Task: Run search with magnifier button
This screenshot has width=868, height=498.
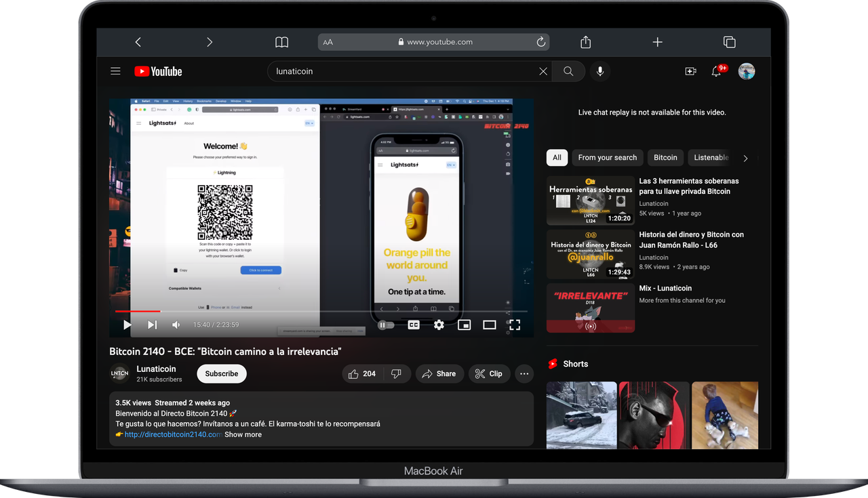Action: tap(568, 71)
